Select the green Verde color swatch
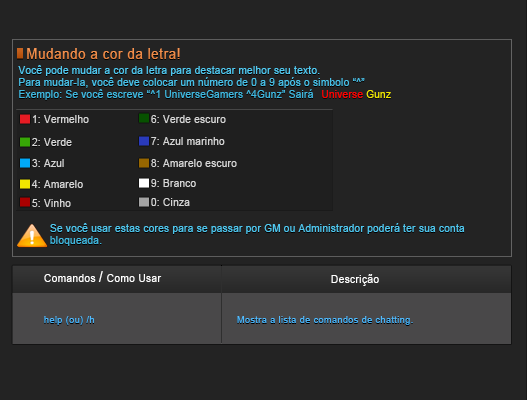The image size is (527, 400). (25, 142)
